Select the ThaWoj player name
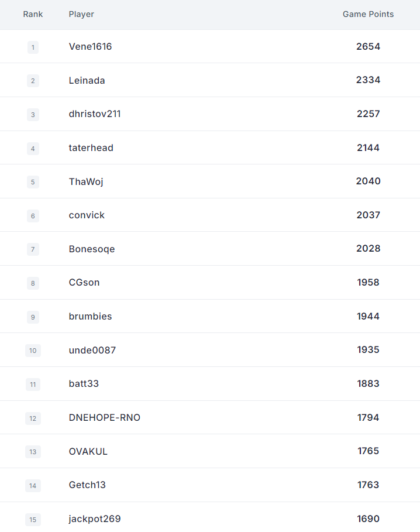 click(x=86, y=182)
